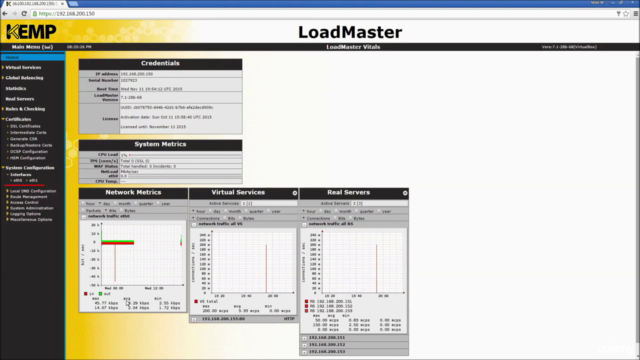Click the browser forward arrow
The image size is (640, 360).
14,13
